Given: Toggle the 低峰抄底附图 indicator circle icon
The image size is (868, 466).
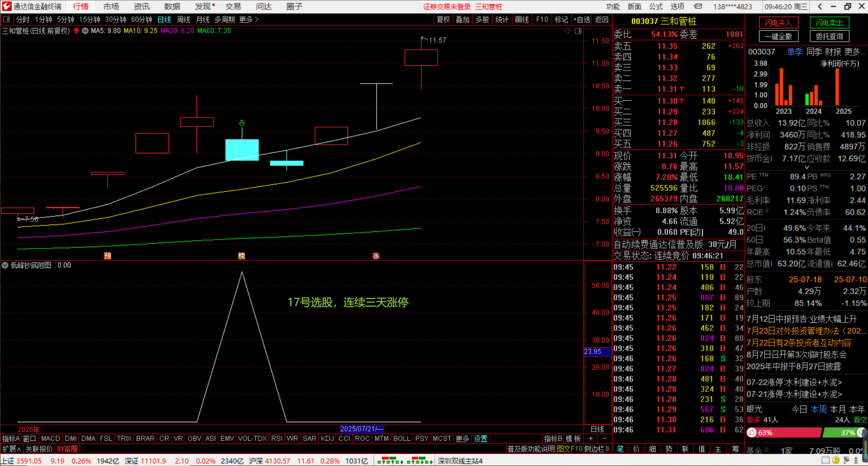Looking at the screenshot, I should pyautogui.click(x=5, y=265).
